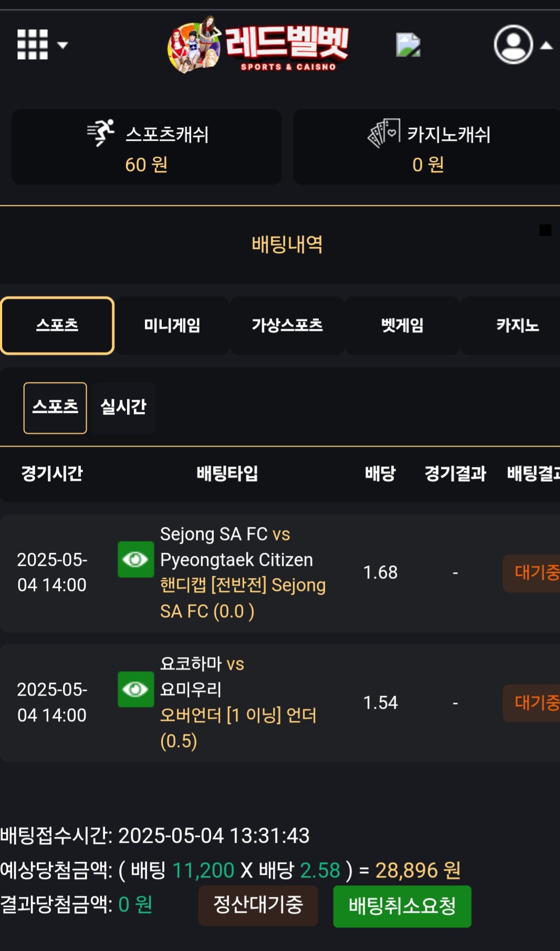The width and height of the screenshot is (560, 951).
Task: Open the user profile avatar icon
Action: pyautogui.click(x=513, y=45)
